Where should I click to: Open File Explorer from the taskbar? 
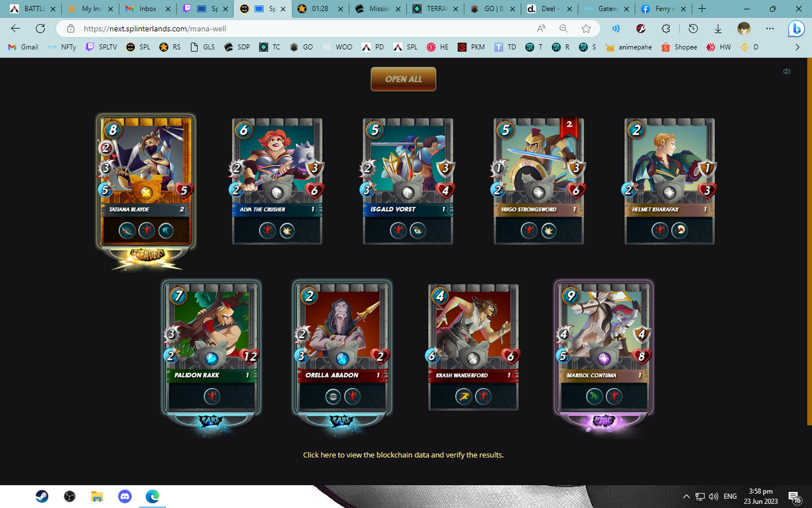[x=96, y=497]
